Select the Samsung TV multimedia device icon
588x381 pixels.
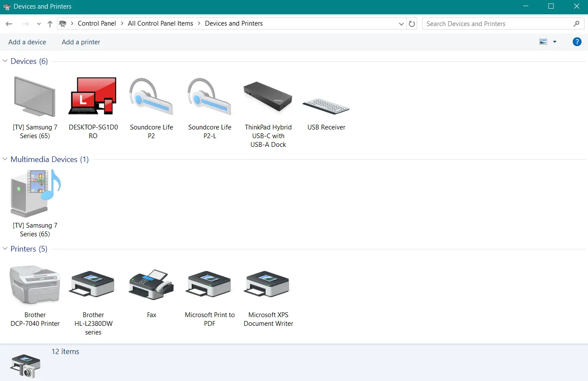[x=35, y=194]
